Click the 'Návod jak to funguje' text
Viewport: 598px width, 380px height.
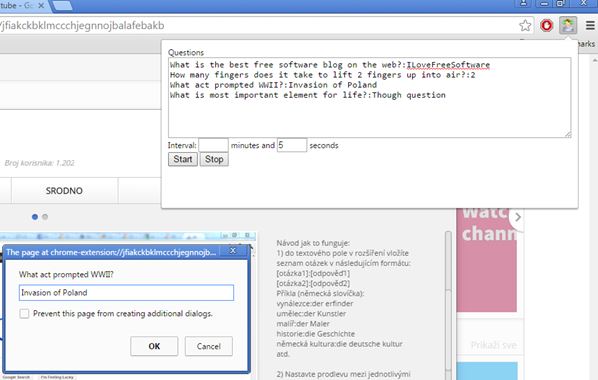tap(313, 243)
